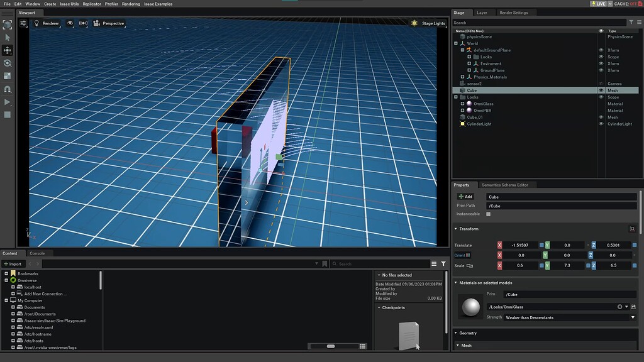
Task: Open the viewport render settings lightbulb icon
Action: click(x=36, y=23)
